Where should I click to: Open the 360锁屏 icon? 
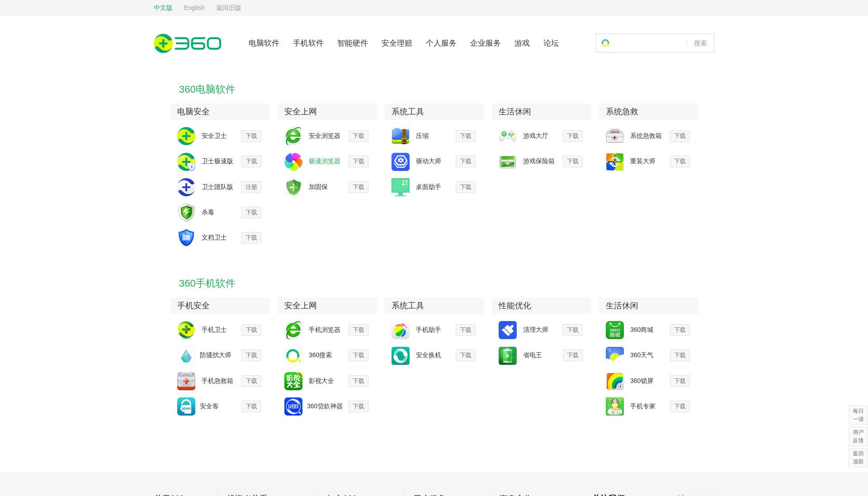615,381
